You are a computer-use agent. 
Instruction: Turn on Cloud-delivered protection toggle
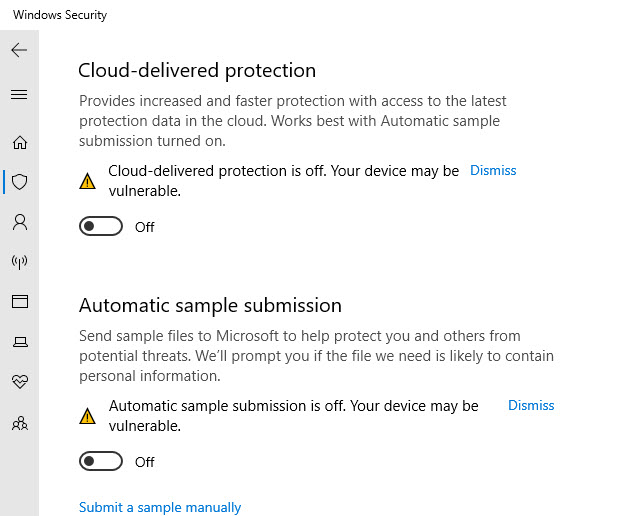pos(101,227)
